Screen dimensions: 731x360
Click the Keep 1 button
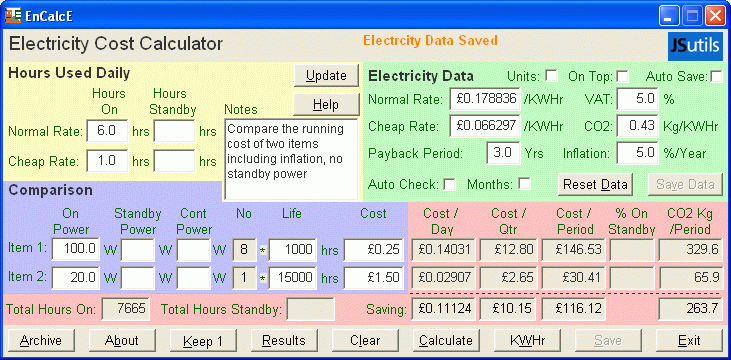pyautogui.click(x=203, y=340)
